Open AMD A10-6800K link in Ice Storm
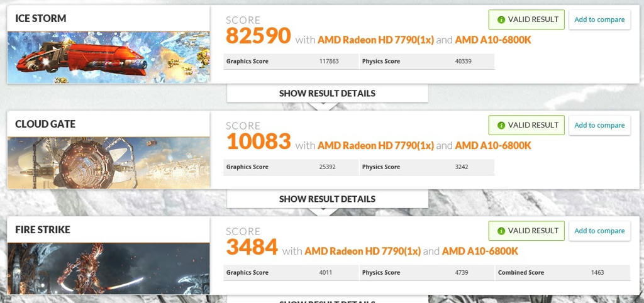 pyautogui.click(x=493, y=40)
